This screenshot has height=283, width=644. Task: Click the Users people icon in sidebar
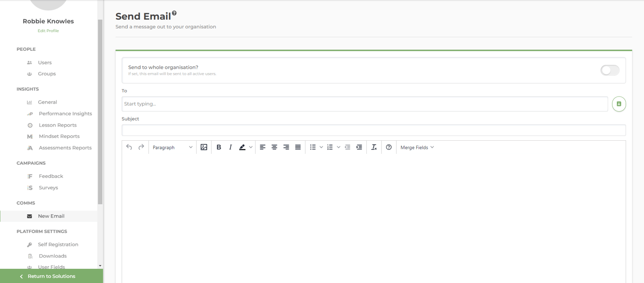tap(30, 63)
